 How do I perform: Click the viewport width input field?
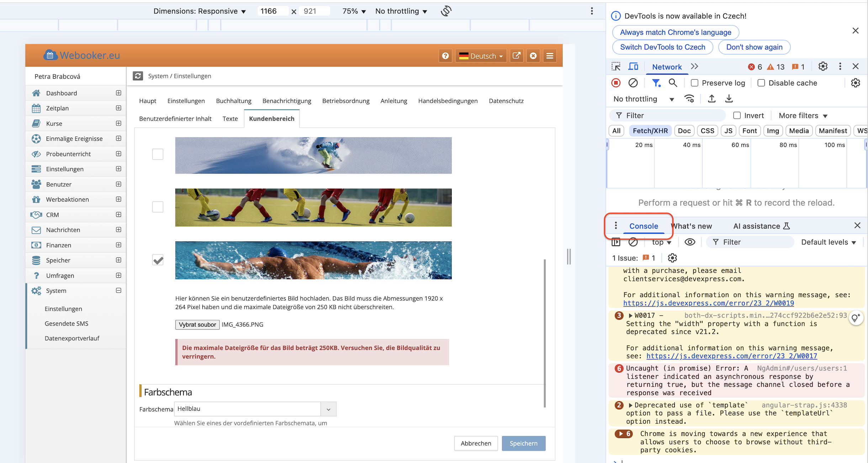(272, 11)
